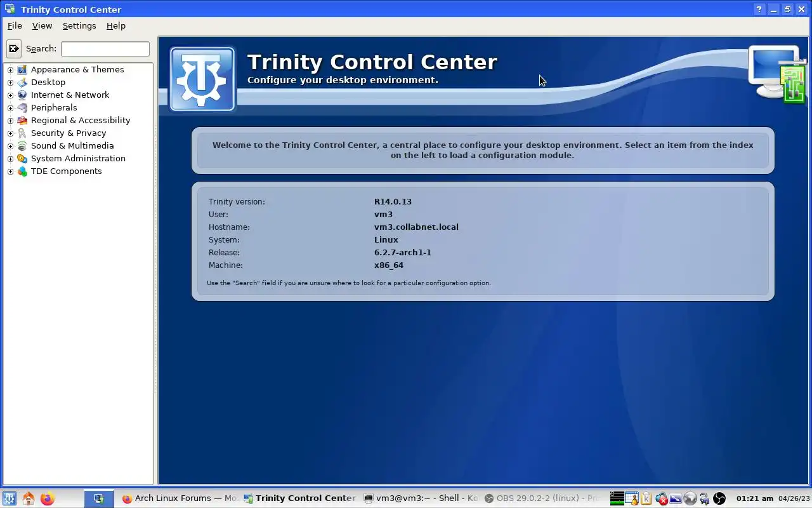Click the Desktop category icon
The width and height of the screenshot is (812, 508).
tap(22, 82)
